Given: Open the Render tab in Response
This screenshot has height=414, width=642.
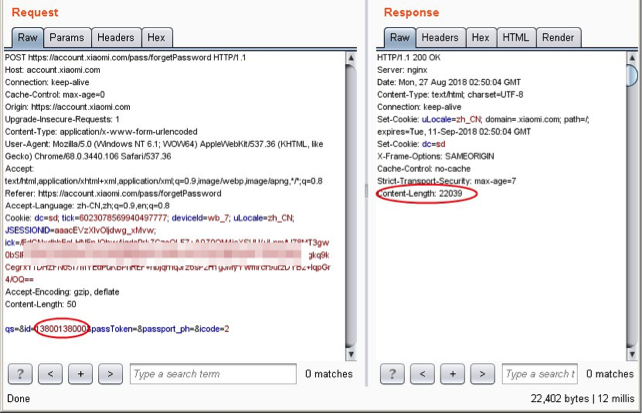Looking at the screenshot, I should [x=558, y=38].
